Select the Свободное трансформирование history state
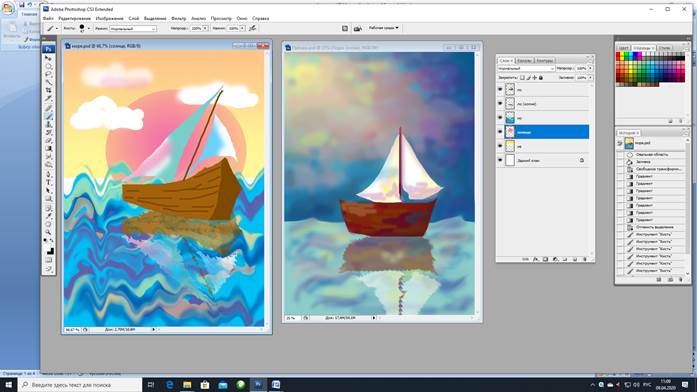The image size is (697, 392). click(x=652, y=169)
